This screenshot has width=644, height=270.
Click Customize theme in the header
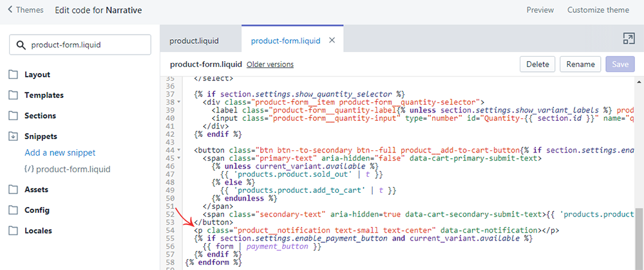[598, 10]
